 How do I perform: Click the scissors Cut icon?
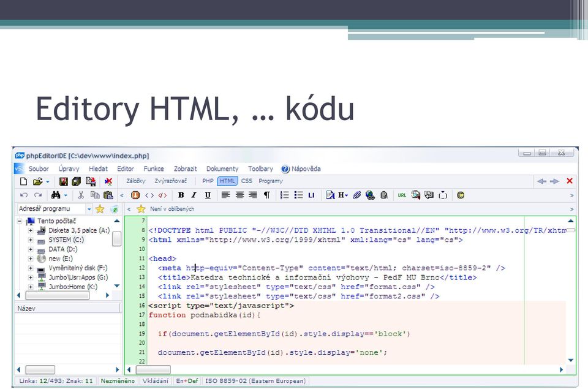(81, 195)
